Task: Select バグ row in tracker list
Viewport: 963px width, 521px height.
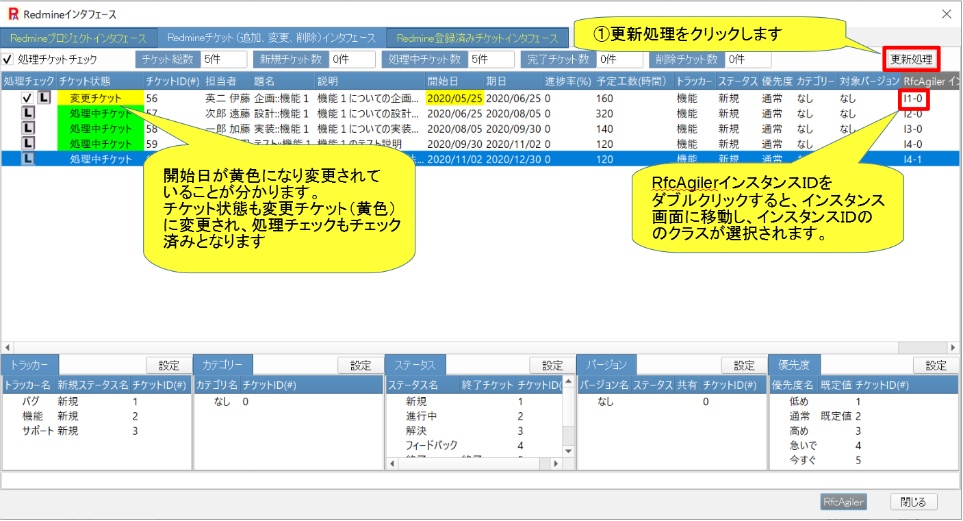Action: point(96,401)
